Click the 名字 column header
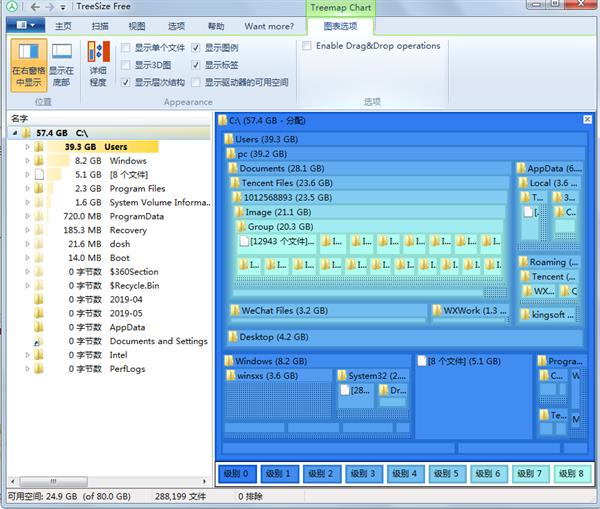600x509 pixels. click(x=19, y=118)
